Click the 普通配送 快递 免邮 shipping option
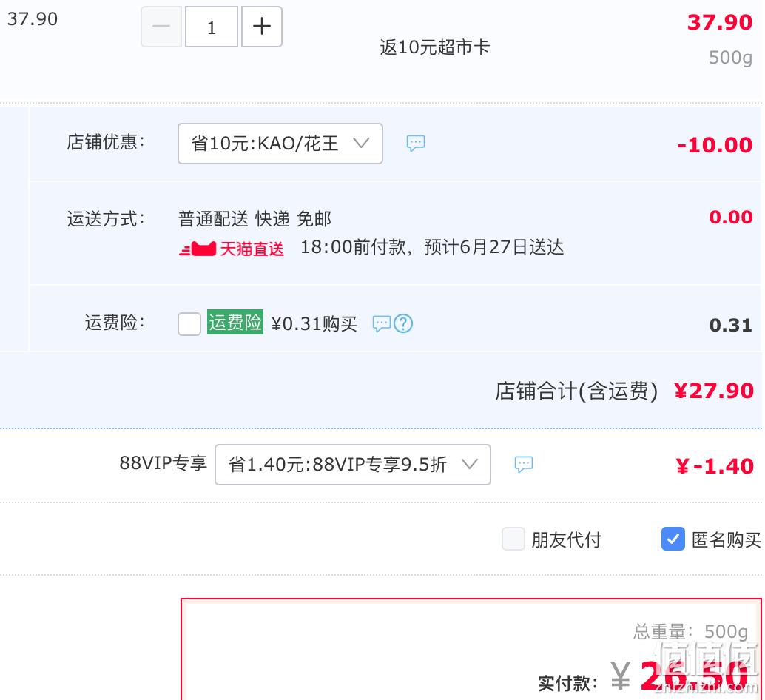This screenshot has width=765, height=700. click(255, 218)
